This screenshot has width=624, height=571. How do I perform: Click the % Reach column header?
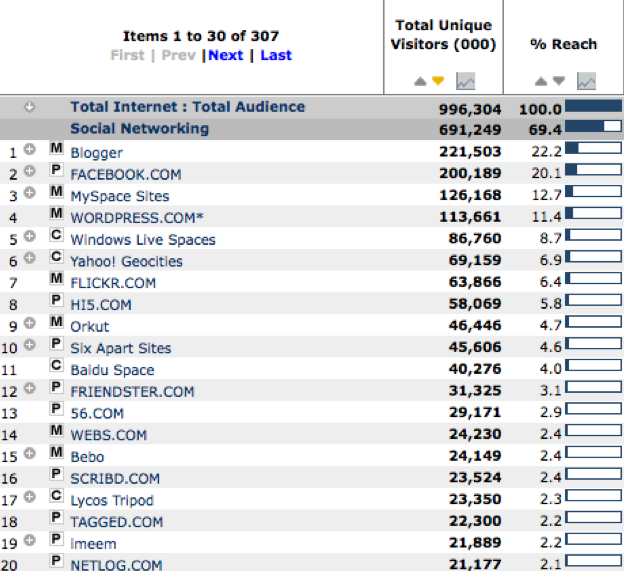tap(564, 44)
